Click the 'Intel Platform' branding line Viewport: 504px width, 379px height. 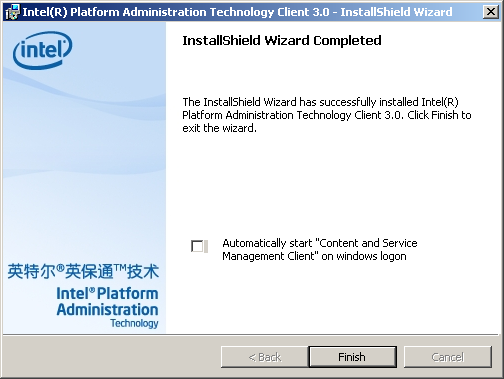107,294
